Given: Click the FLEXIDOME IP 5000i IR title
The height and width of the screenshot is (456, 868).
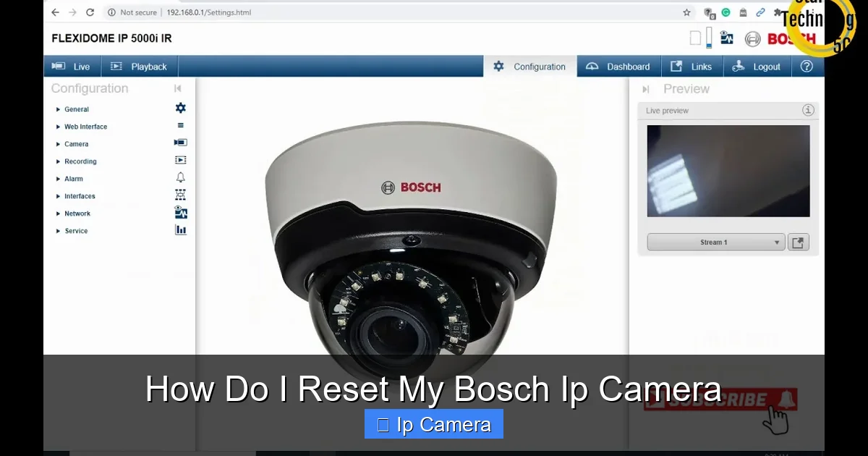Looking at the screenshot, I should click(x=112, y=38).
